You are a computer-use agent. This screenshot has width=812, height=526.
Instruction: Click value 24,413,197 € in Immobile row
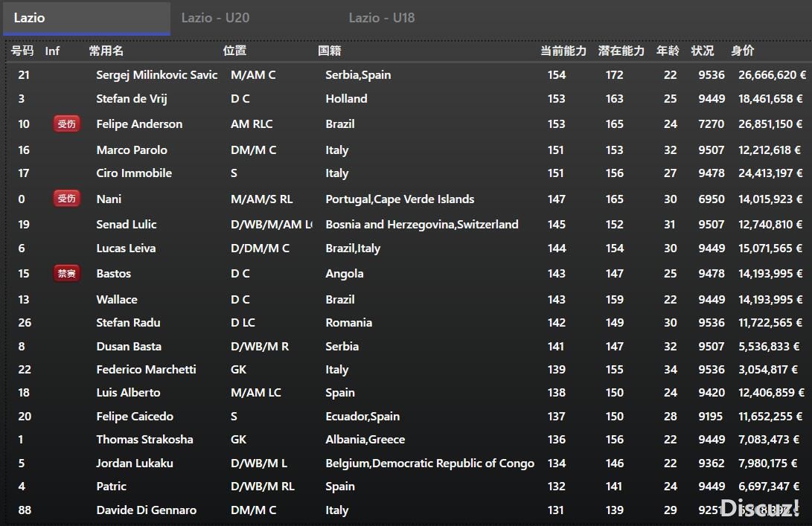coord(770,173)
